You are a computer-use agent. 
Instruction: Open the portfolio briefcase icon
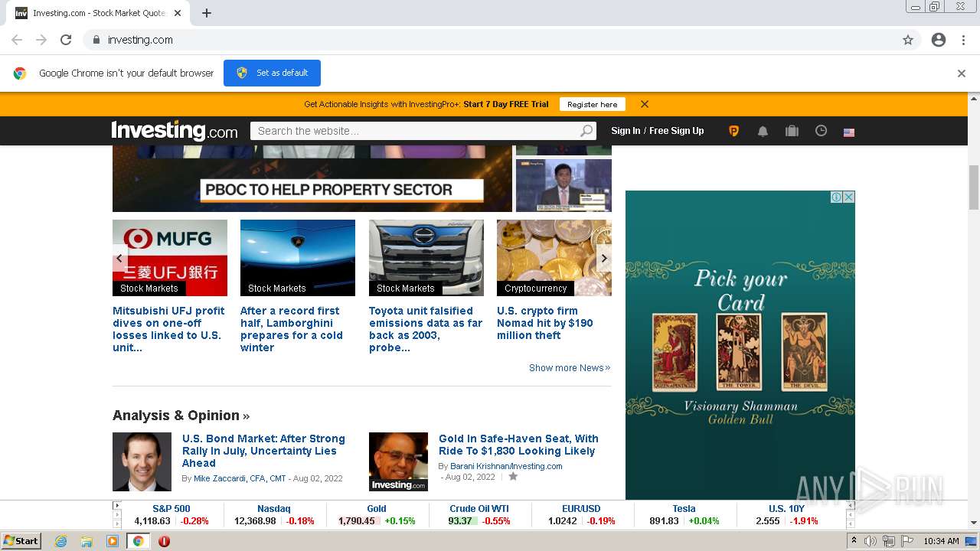pyautogui.click(x=792, y=131)
